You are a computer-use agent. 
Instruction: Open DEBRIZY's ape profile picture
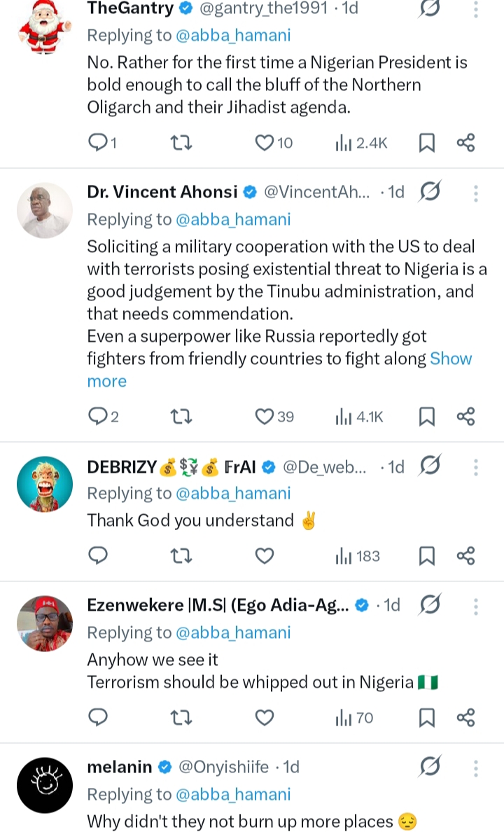pos(44,485)
